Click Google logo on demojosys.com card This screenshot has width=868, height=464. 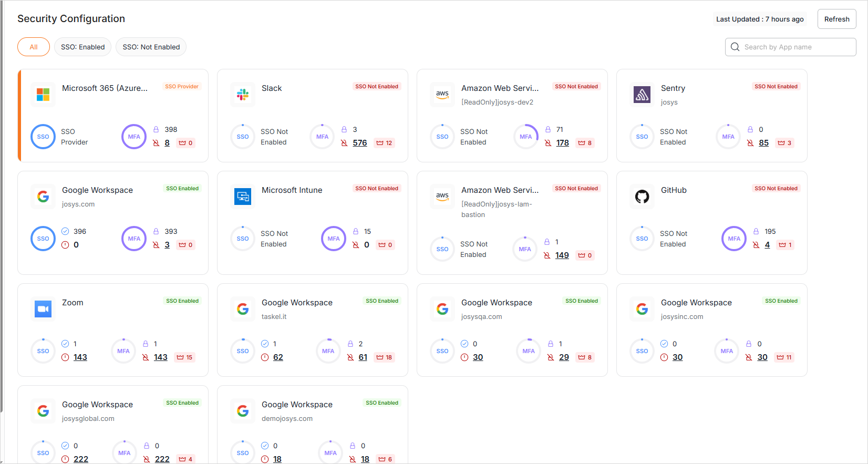(x=243, y=411)
